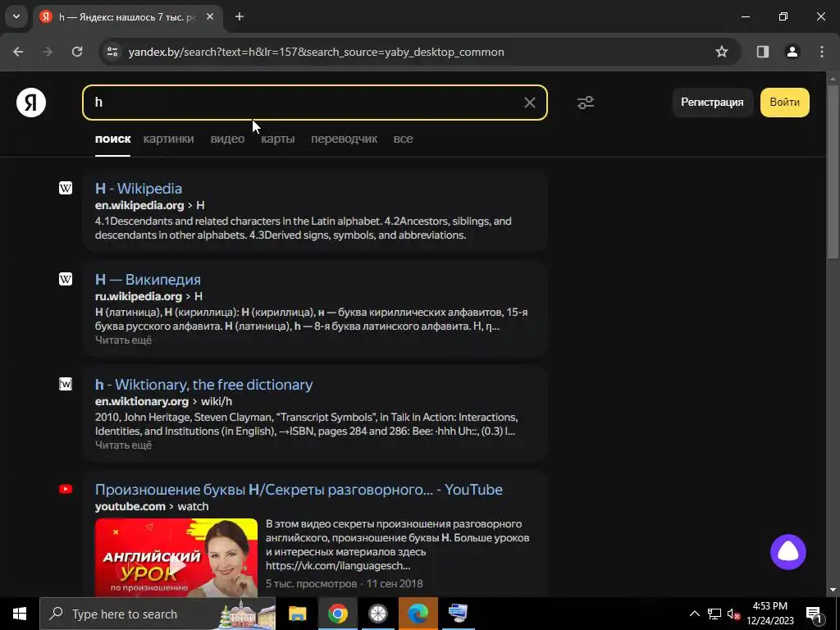This screenshot has height=630, width=840.
Task: Open Произношение буквы H YouTube link
Action: (x=299, y=490)
